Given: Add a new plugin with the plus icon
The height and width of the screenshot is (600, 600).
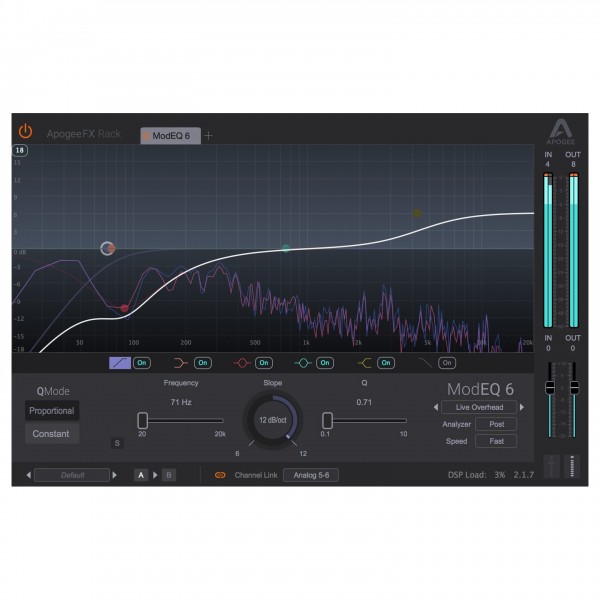Looking at the screenshot, I should (x=208, y=135).
